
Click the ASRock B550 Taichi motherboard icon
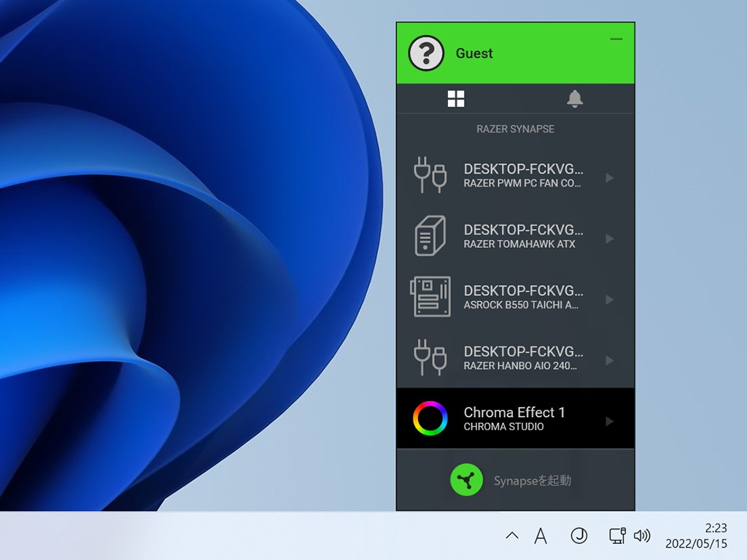tap(430, 297)
